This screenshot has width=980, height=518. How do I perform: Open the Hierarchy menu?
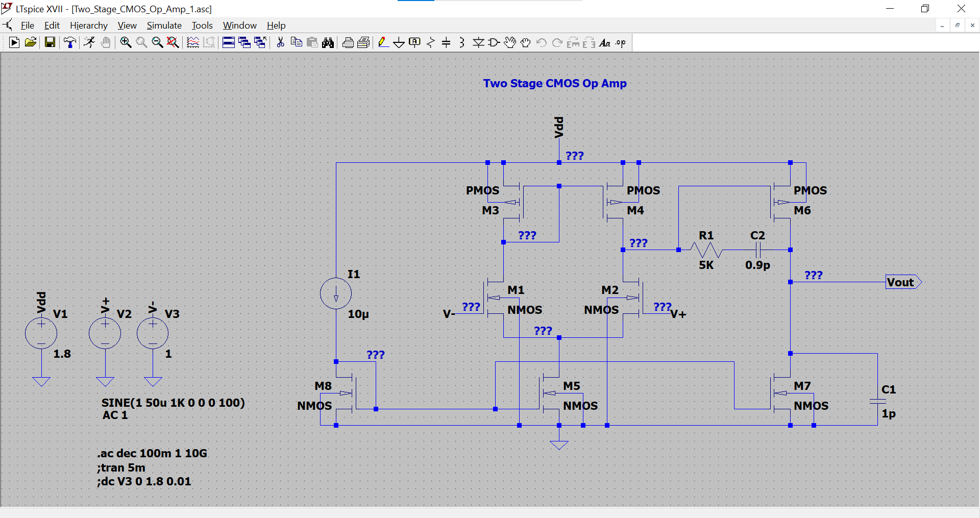coord(88,25)
